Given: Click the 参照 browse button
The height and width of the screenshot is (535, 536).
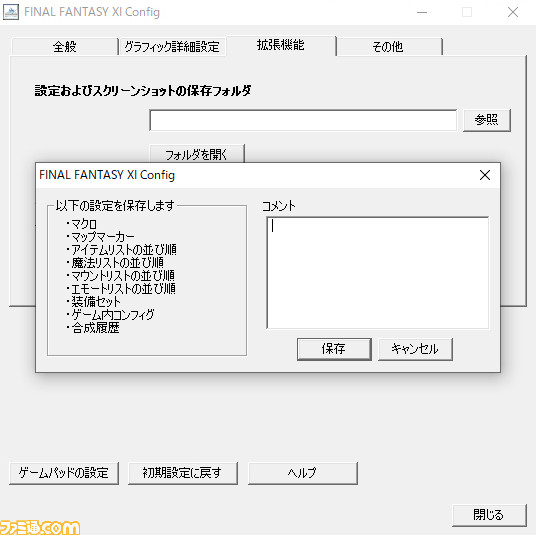Looking at the screenshot, I should coord(486,120).
